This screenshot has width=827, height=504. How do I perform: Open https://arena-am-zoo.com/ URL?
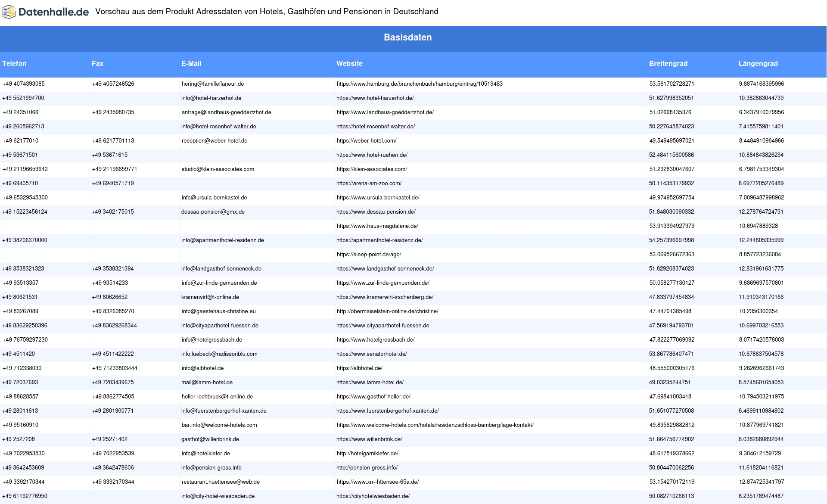click(x=369, y=184)
